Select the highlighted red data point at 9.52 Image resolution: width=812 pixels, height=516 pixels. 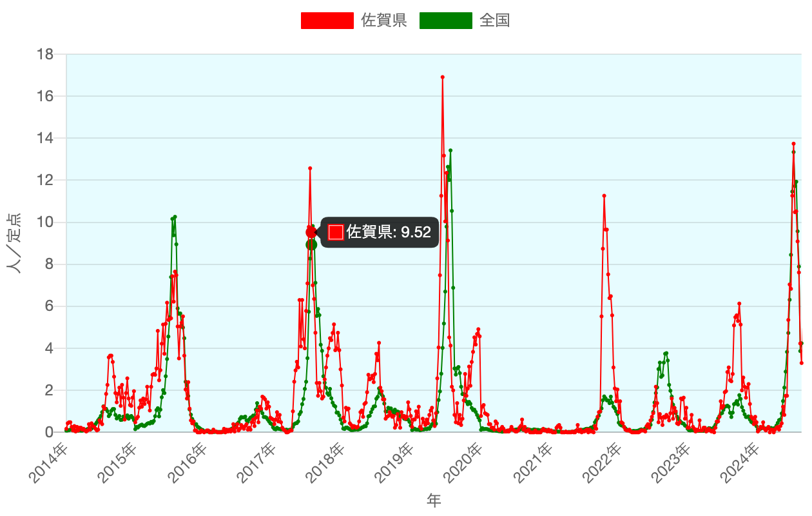point(311,232)
